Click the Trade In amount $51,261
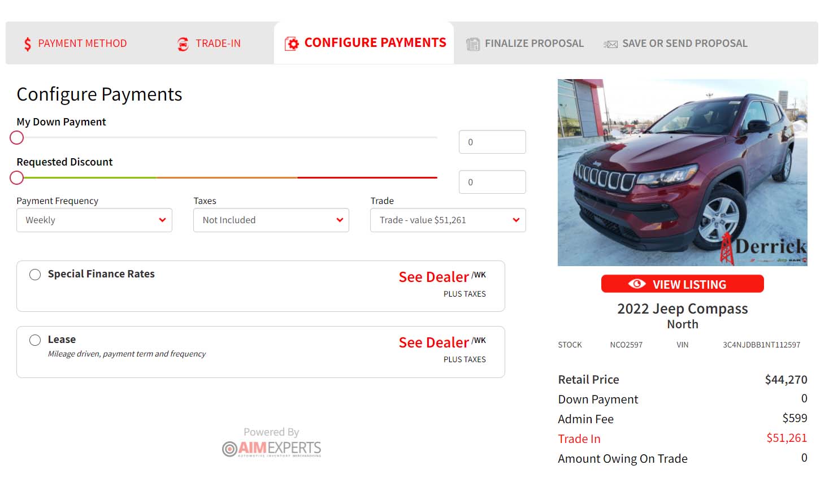This screenshot has height=504, width=829. click(787, 438)
